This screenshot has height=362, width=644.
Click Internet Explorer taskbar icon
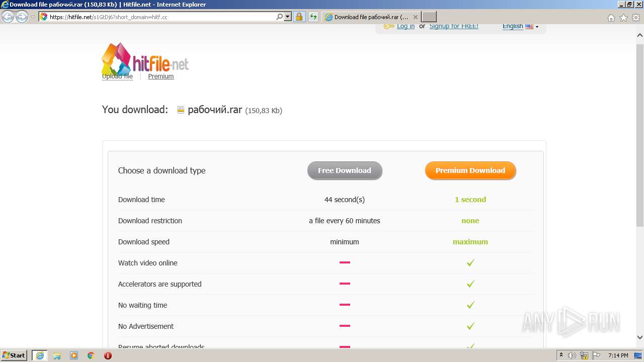[x=40, y=355]
